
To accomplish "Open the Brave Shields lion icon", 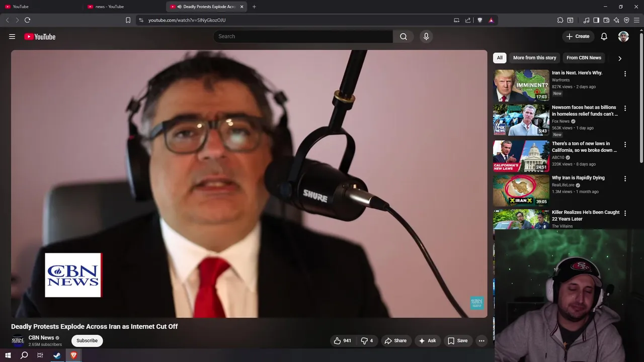I will 480,20.
